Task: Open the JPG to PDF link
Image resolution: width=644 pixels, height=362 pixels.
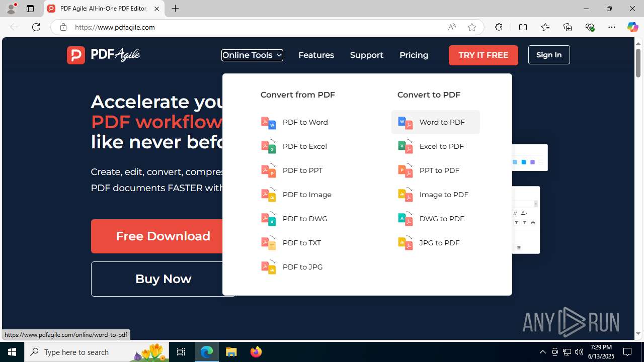Action: pyautogui.click(x=439, y=243)
